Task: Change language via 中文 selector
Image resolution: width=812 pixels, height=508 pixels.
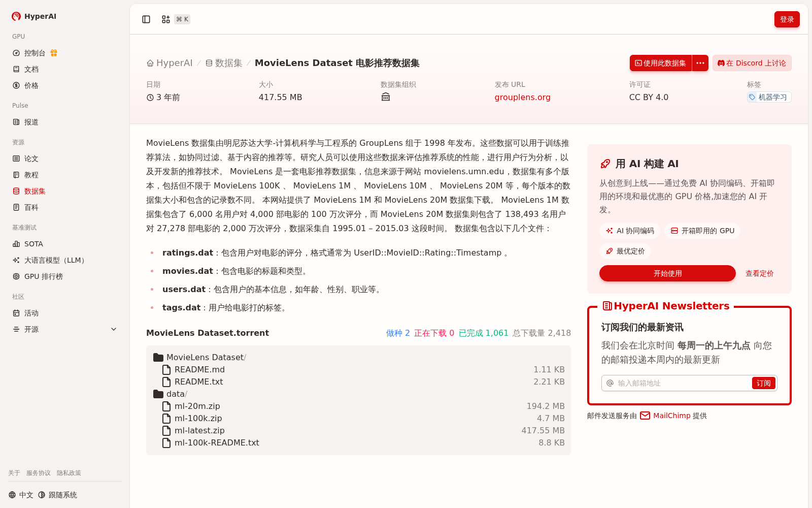Action: (21, 495)
